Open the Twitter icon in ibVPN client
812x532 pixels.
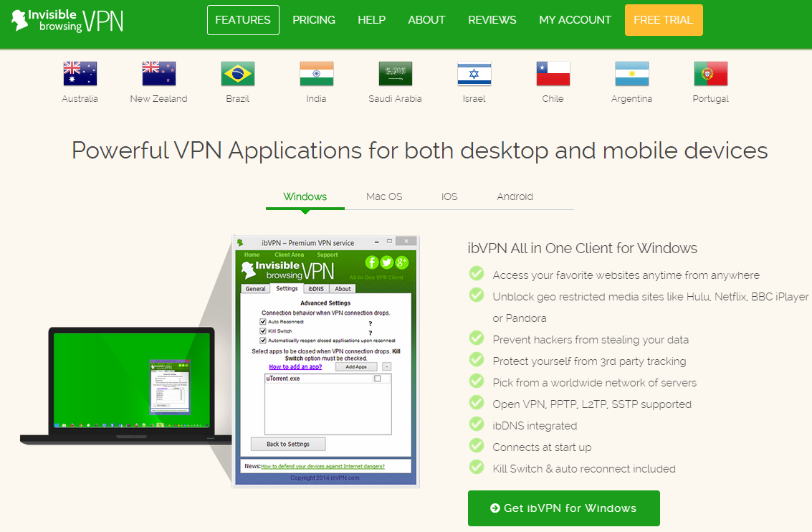(x=387, y=262)
